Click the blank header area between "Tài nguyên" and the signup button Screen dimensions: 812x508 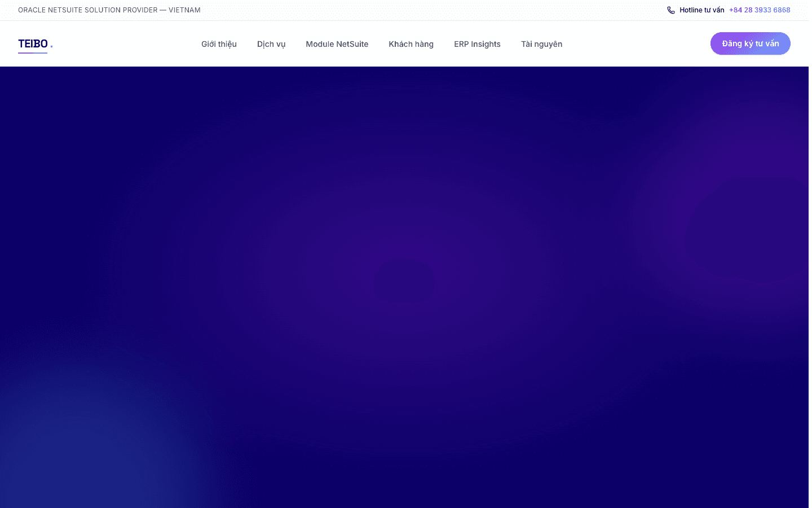pyautogui.click(x=636, y=44)
